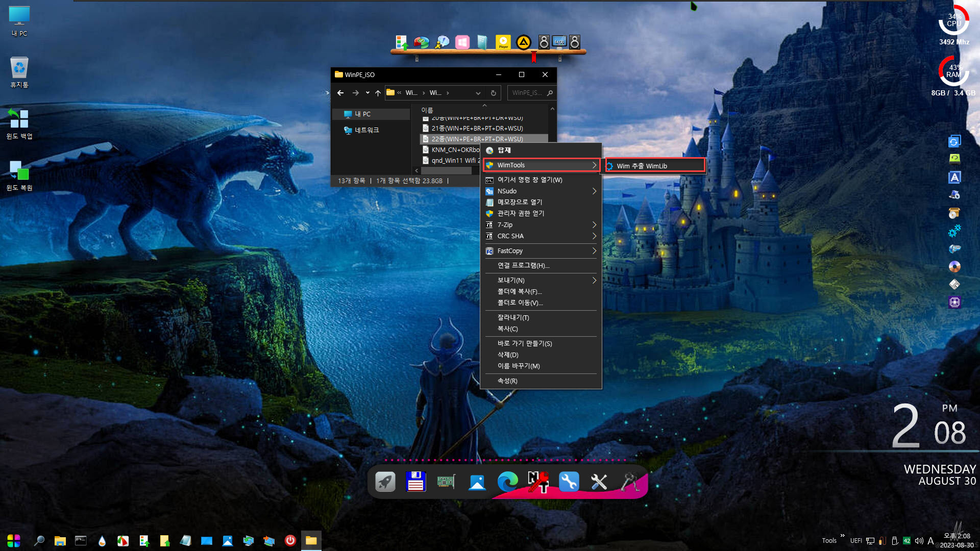Choose 삭제(D) from the context menu
980x551 pixels.
[542, 355]
